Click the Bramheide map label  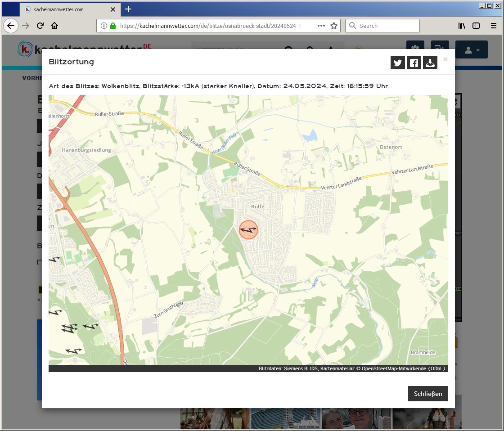tap(423, 352)
